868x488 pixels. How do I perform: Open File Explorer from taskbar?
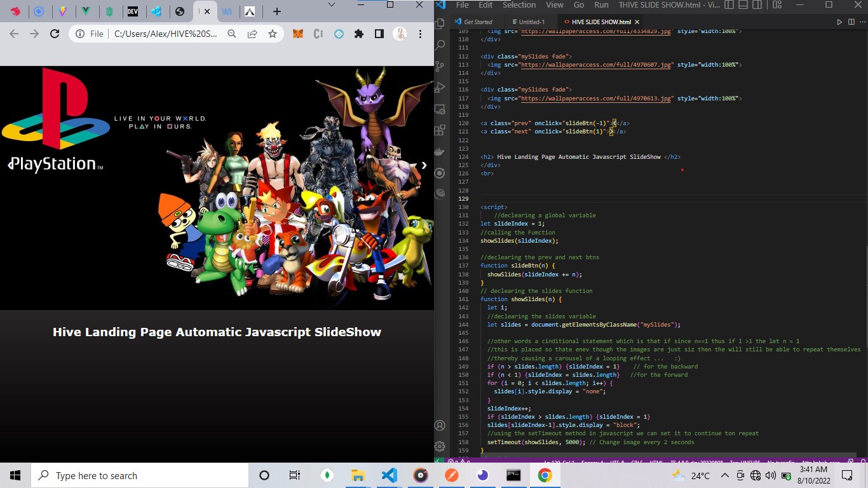(x=358, y=475)
